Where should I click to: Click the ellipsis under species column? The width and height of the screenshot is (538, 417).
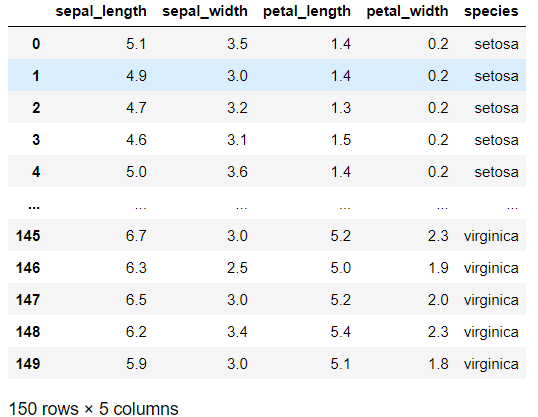coord(512,207)
